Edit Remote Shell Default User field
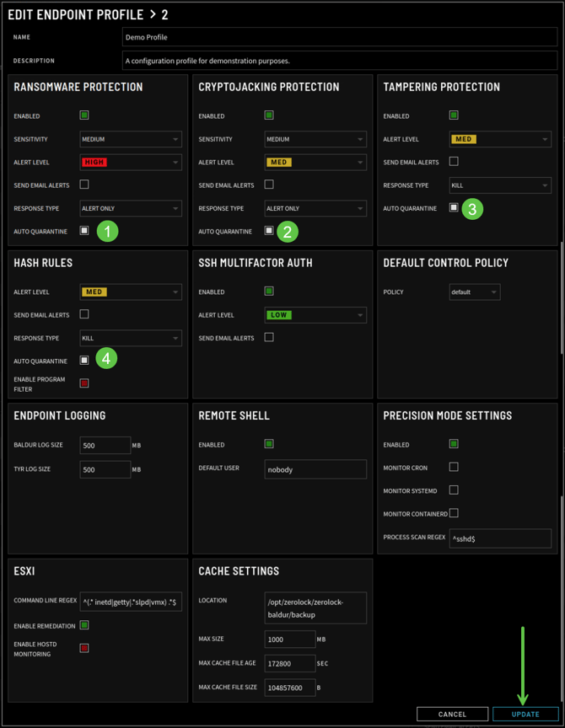Screen dimensions: 565x728 315,469
